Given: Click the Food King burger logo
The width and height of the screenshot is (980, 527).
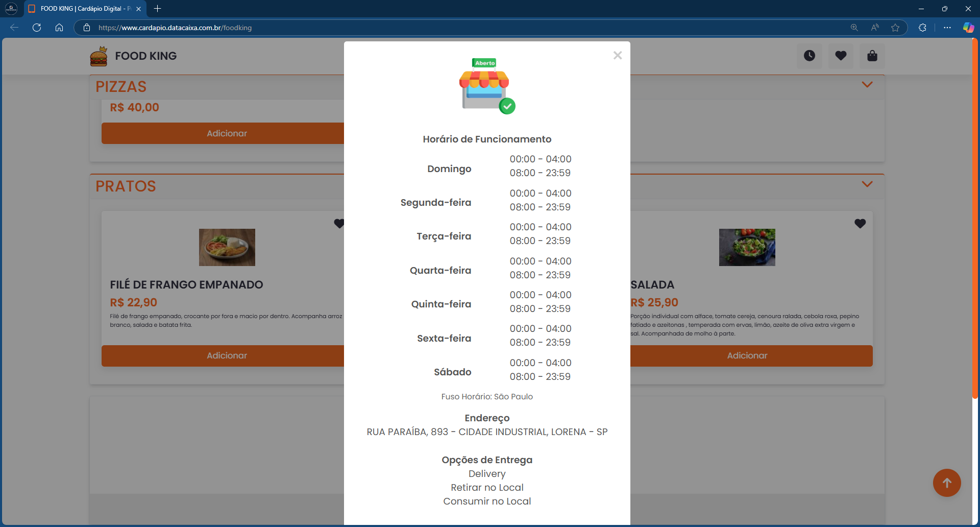Looking at the screenshot, I should pos(99,56).
